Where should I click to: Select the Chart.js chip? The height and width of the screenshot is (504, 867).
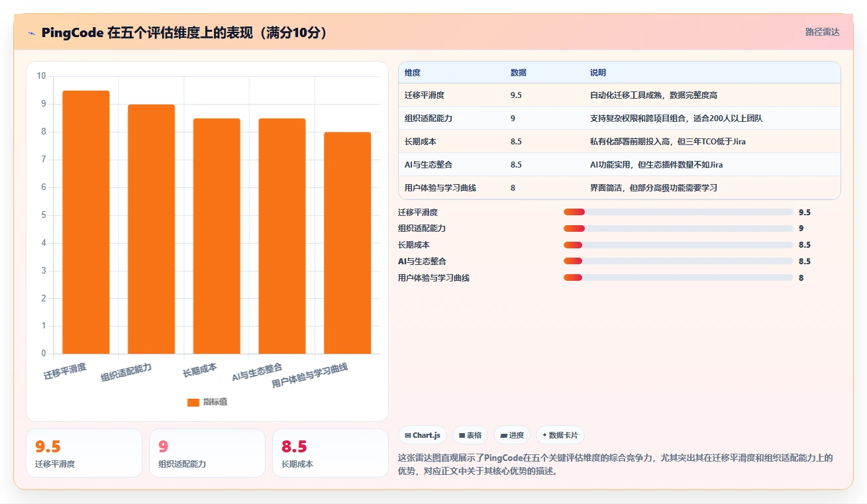[x=423, y=435]
